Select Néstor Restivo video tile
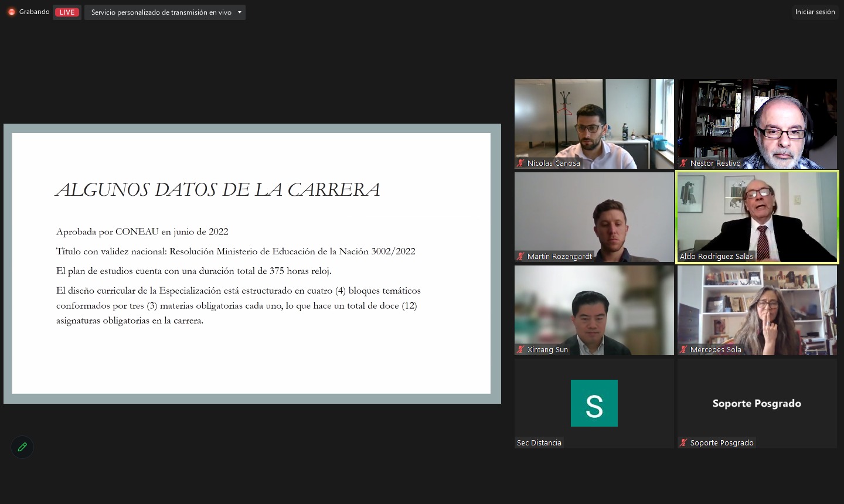Viewport: 844px width, 504px height. tap(757, 124)
